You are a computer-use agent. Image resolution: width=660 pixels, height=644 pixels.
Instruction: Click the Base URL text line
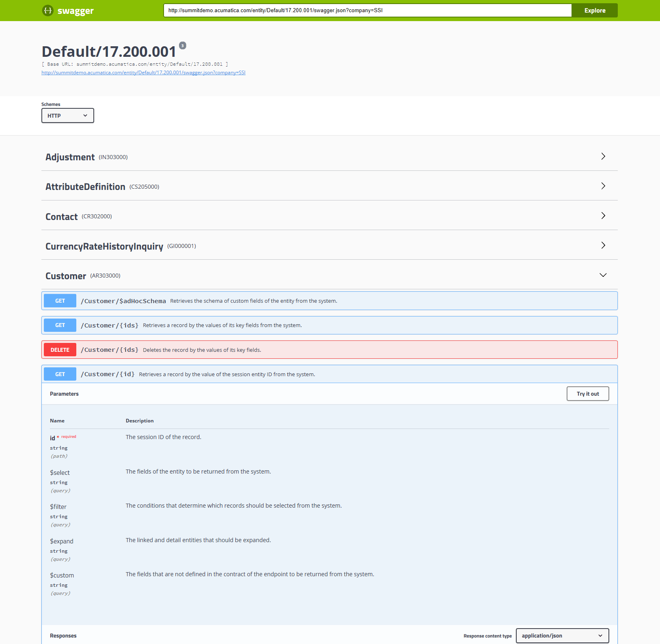[135, 64]
